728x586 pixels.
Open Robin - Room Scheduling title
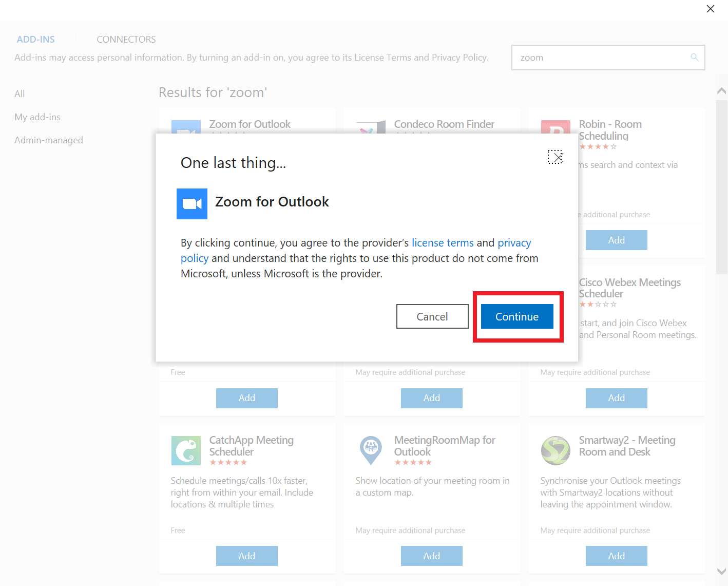(x=610, y=130)
